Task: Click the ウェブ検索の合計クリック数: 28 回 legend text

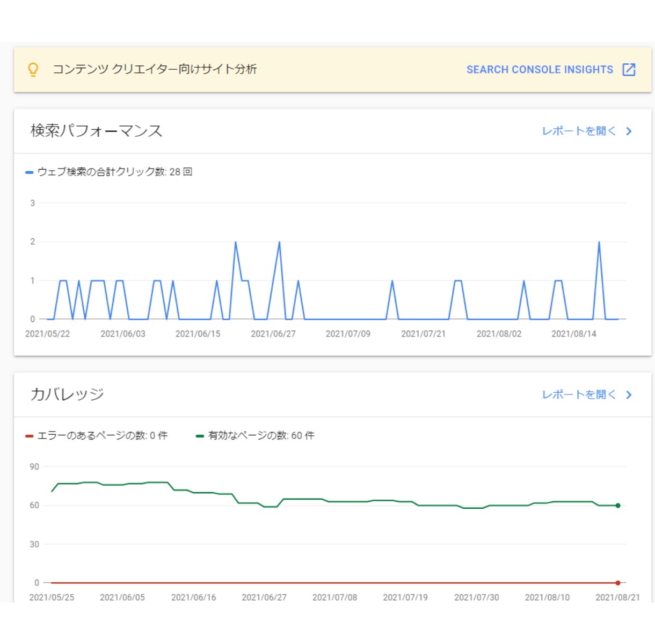Action: click(x=115, y=172)
